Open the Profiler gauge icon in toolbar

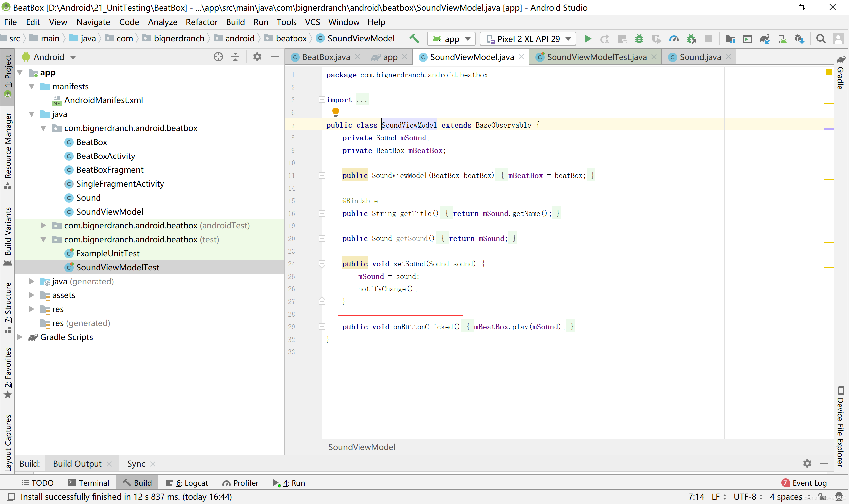pyautogui.click(x=674, y=39)
